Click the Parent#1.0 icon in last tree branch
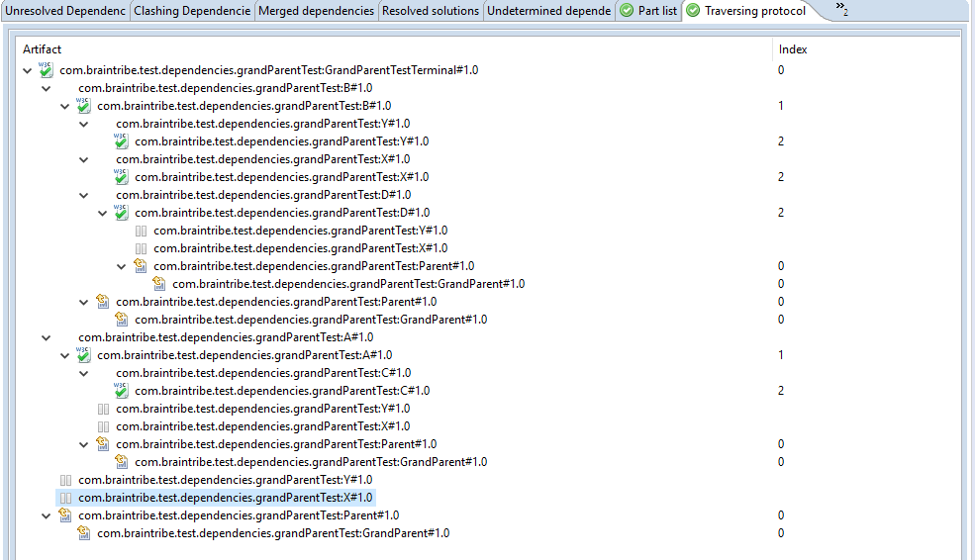The image size is (975, 560). tap(65, 515)
